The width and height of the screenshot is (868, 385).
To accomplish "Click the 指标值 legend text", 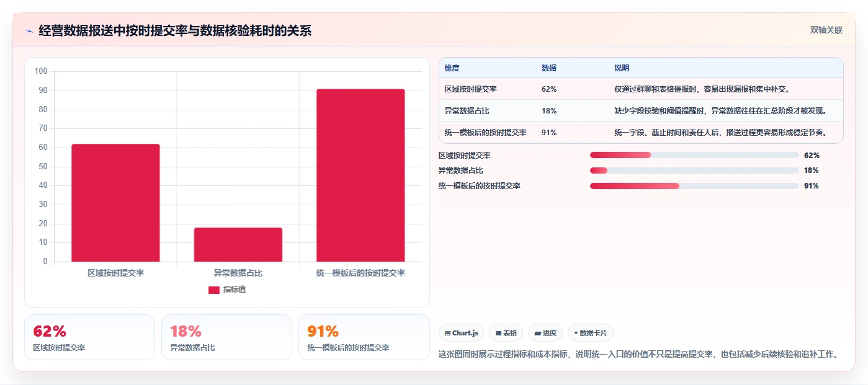I will (x=235, y=290).
